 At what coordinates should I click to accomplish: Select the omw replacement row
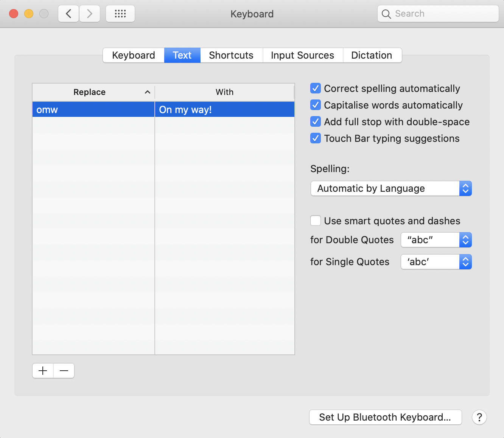[x=93, y=110]
